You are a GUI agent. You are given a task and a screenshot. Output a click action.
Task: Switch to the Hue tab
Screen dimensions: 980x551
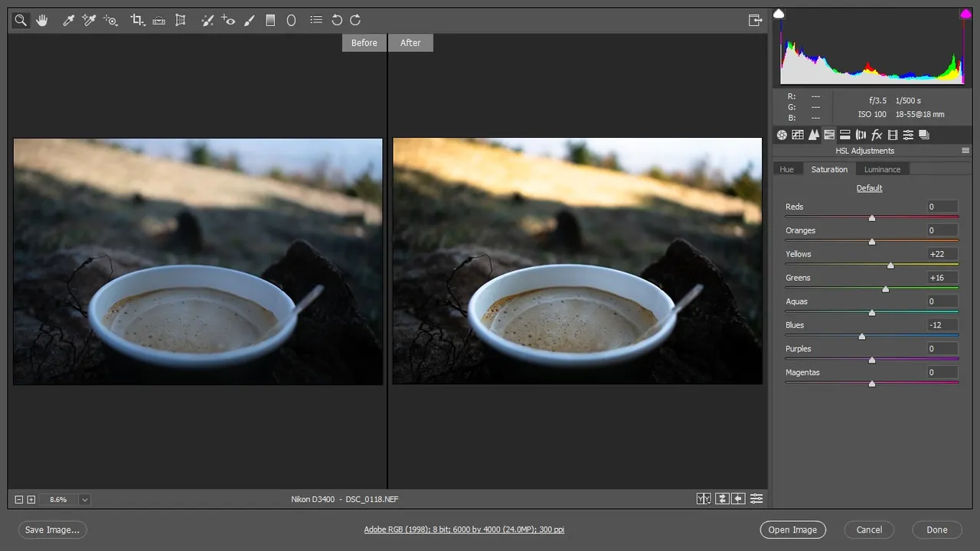787,169
